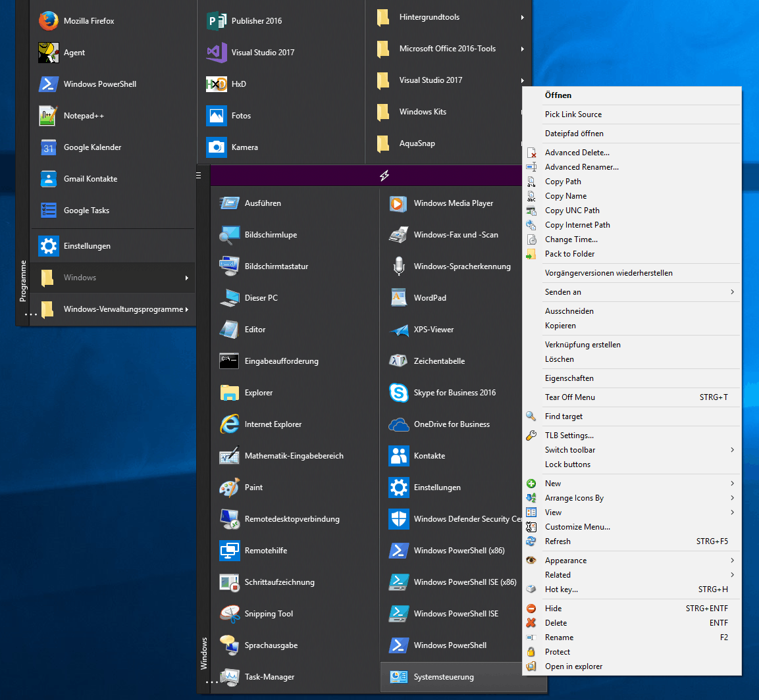The width and height of the screenshot is (759, 700).
Task: Open Windows Defender Security Center
Action: pos(451,518)
